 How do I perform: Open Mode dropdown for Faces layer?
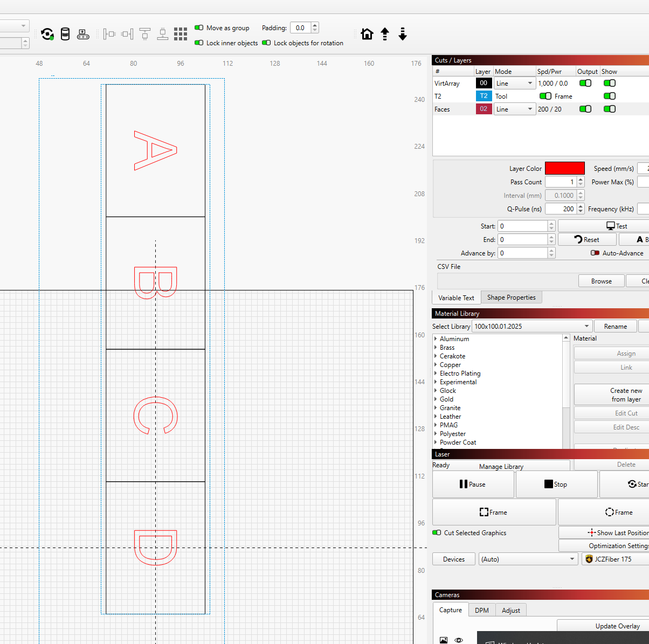(x=514, y=109)
